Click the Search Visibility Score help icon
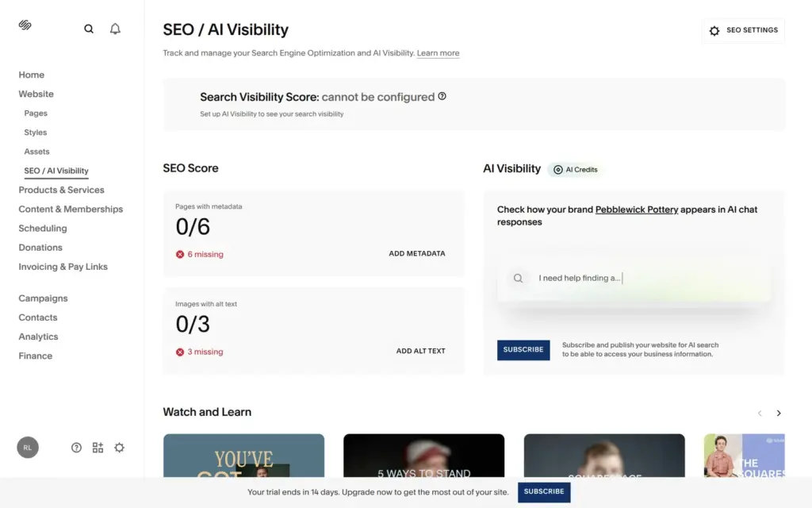The height and width of the screenshot is (508, 812). coord(442,96)
